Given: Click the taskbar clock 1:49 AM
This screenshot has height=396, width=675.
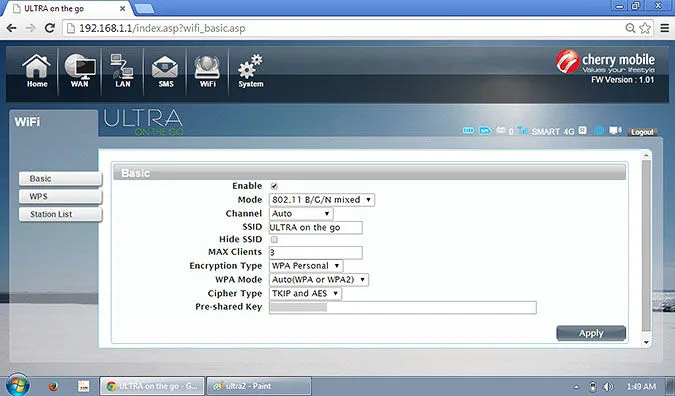Looking at the screenshot, I should pyautogui.click(x=641, y=387).
